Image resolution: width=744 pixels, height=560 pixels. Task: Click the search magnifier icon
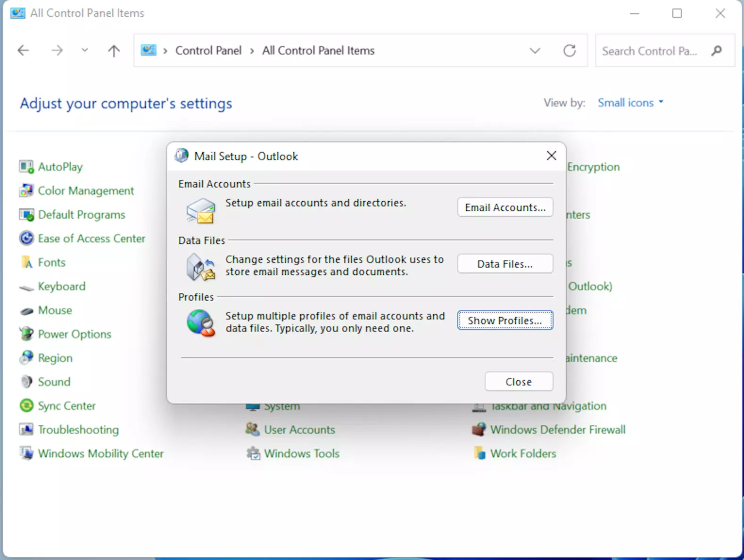point(717,50)
